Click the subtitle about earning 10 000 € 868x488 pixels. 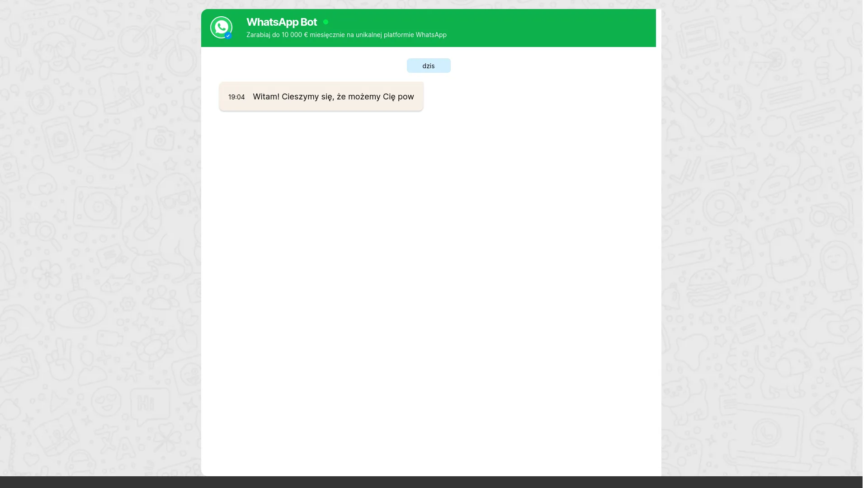[346, 35]
